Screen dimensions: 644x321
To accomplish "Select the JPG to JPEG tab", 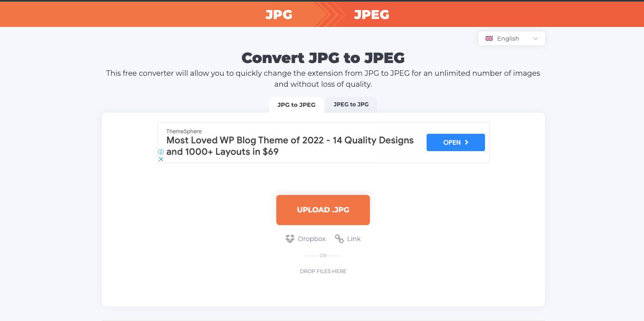I will pyautogui.click(x=296, y=105).
